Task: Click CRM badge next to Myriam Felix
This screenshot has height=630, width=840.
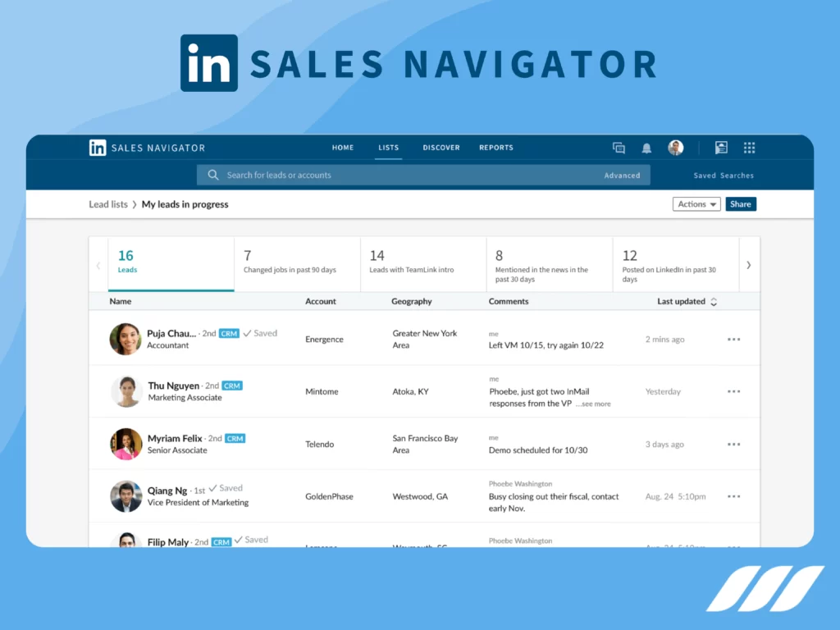Action: tap(235, 438)
